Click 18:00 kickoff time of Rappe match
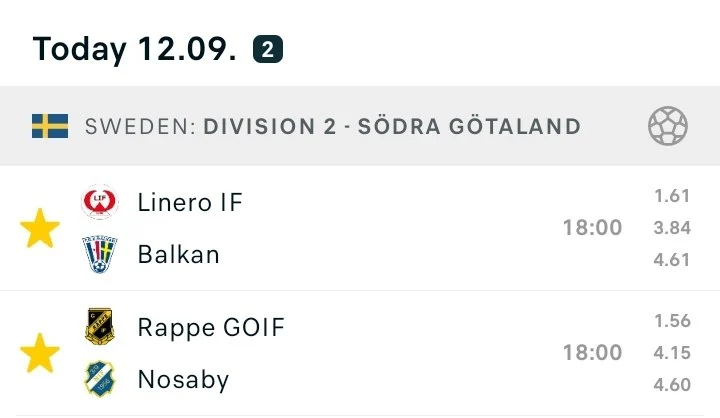720x418 pixels. [x=592, y=353]
